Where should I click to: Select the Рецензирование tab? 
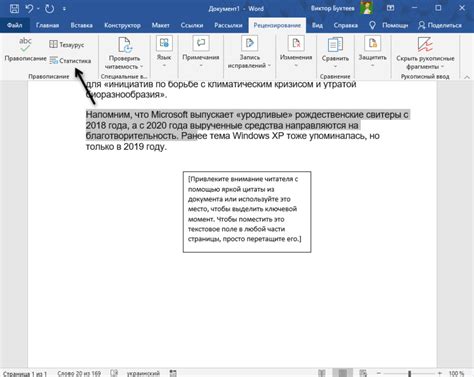[x=277, y=25]
